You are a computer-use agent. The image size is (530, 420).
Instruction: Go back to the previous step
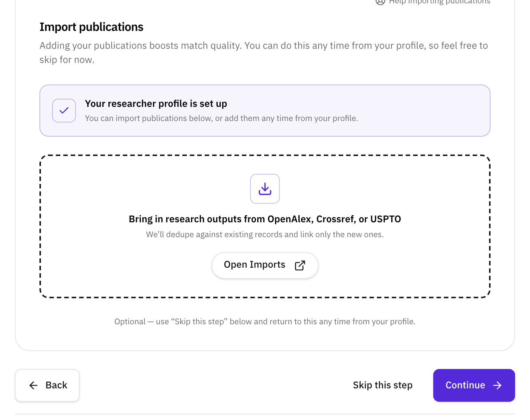point(47,385)
